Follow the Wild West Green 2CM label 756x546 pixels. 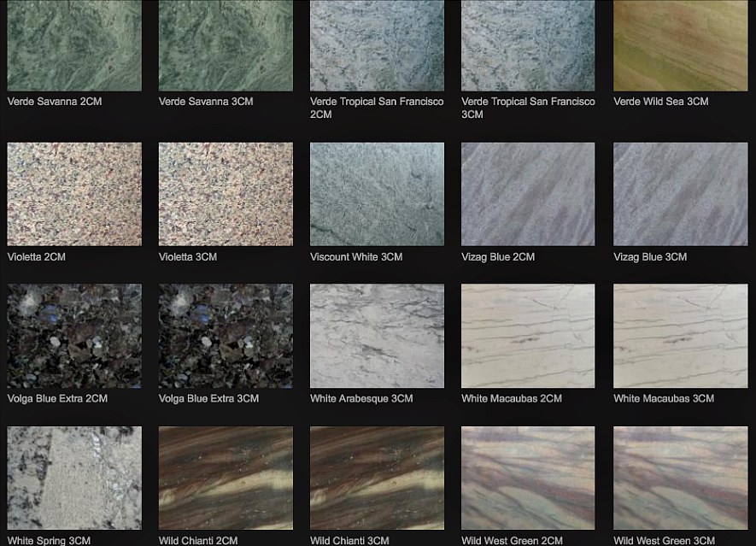512,541
